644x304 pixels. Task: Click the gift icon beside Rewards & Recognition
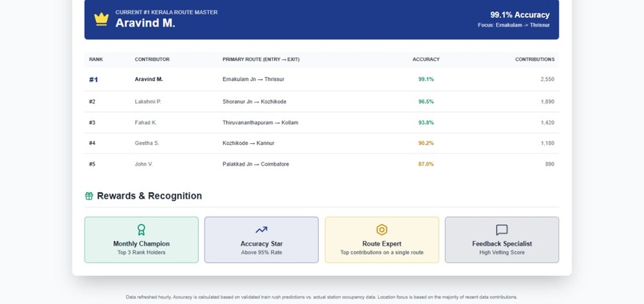tap(89, 196)
